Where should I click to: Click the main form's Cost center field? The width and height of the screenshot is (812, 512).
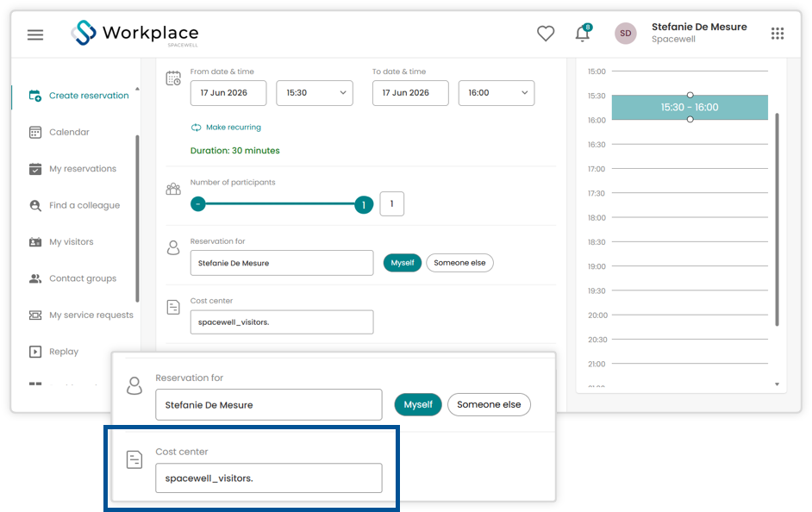click(x=282, y=322)
